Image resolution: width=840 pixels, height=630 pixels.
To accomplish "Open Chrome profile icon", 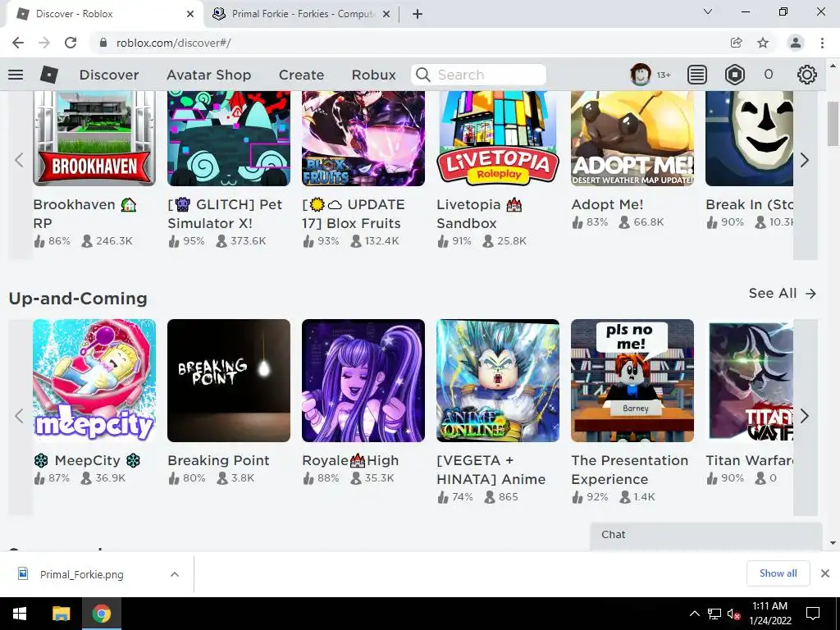I will [x=796, y=43].
